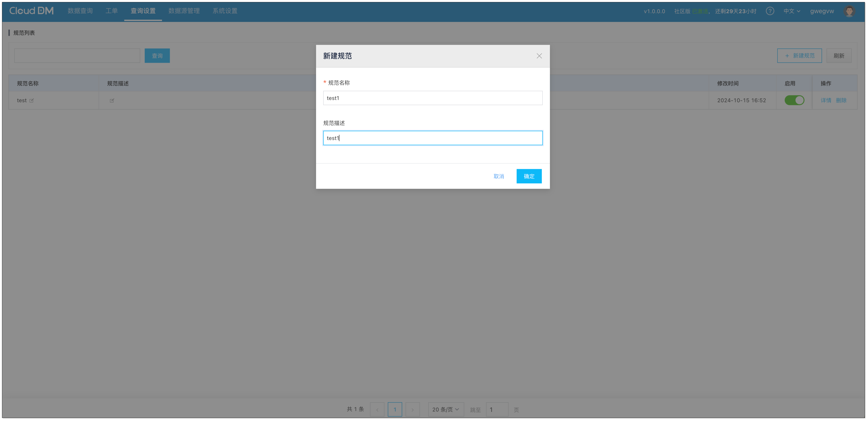Click the Cloud DM logo
The width and height of the screenshot is (868, 421).
(31, 11)
